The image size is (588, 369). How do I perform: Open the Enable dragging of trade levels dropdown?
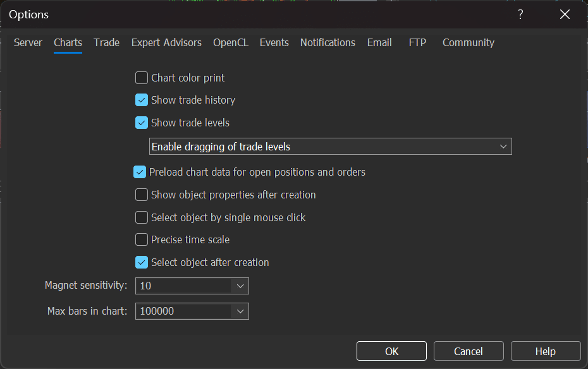[x=503, y=147]
